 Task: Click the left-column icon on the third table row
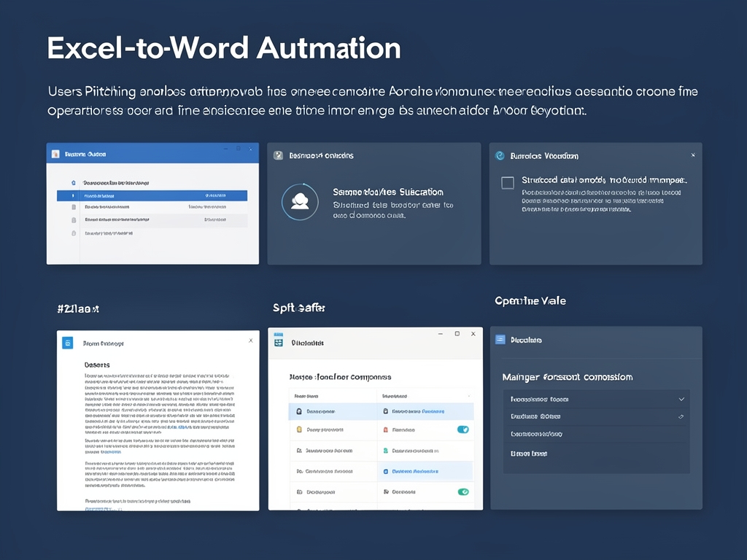point(299,451)
